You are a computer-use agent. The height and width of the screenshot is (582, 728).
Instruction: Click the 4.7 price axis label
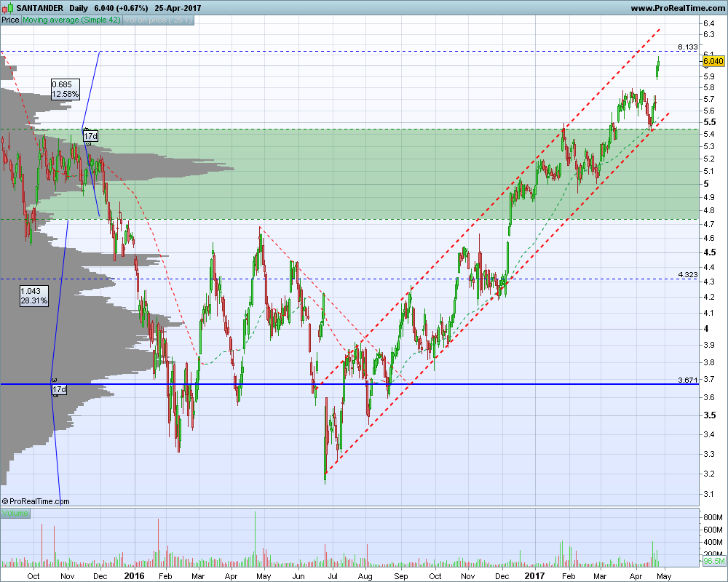[709, 224]
